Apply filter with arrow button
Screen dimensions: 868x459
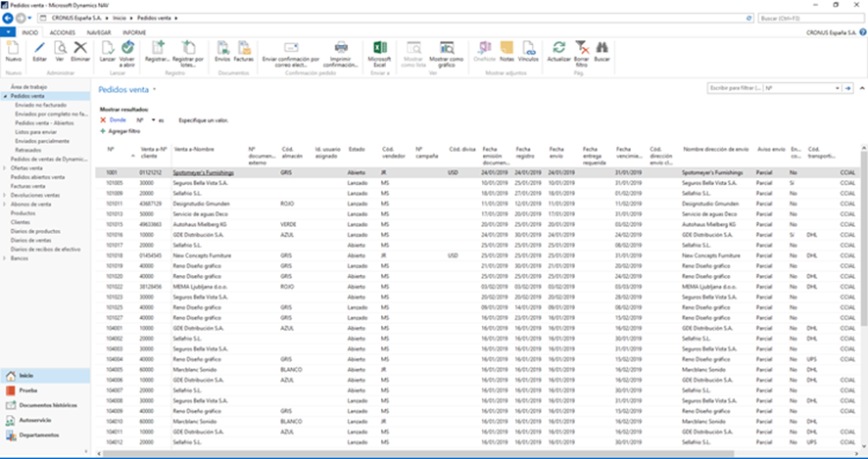pyautogui.click(x=848, y=88)
